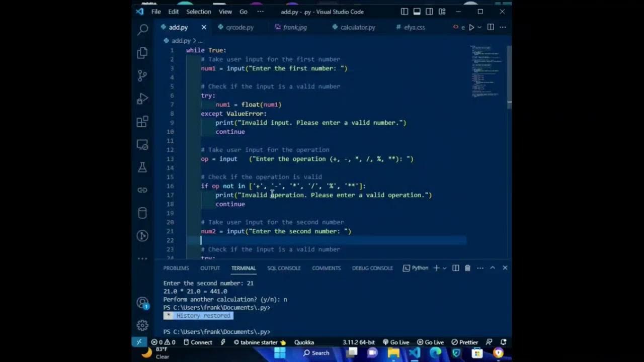
Task: Click the remote window indicator in status bar
Action: 139,342
